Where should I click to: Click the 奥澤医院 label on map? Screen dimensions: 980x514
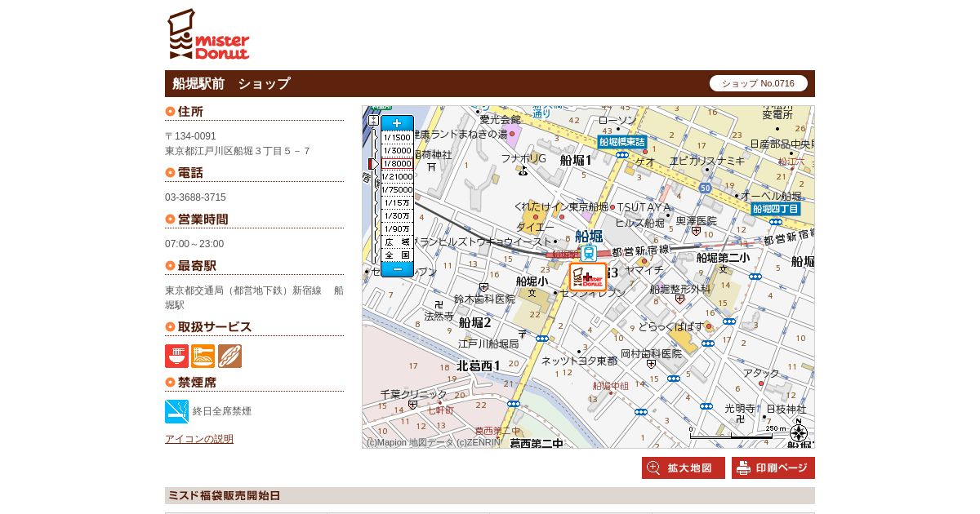tap(697, 221)
